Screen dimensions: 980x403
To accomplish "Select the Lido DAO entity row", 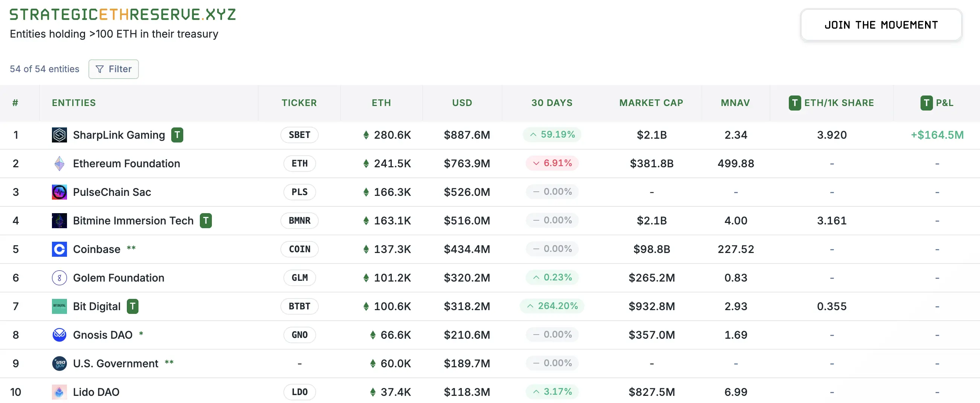I will [x=96, y=392].
